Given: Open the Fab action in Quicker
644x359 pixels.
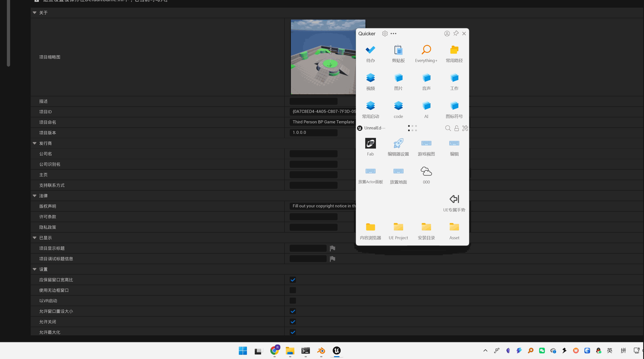Looking at the screenshot, I should point(370,143).
